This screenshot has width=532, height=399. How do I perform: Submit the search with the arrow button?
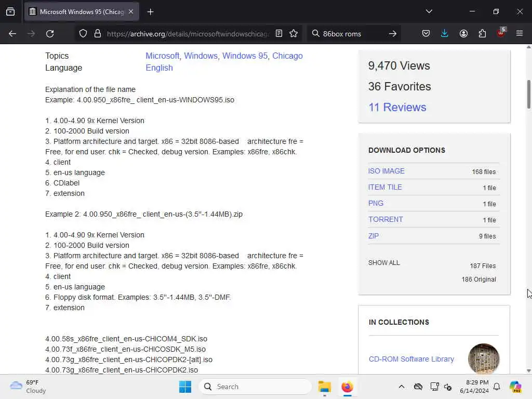pyautogui.click(x=393, y=34)
